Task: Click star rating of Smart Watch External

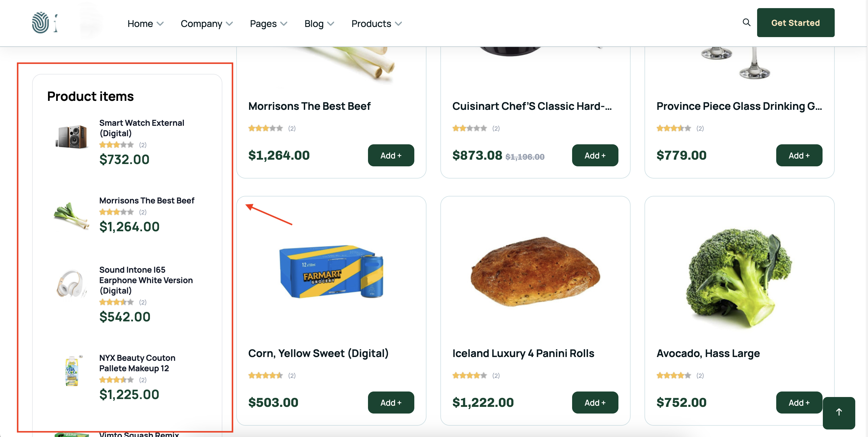Action: point(116,145)
